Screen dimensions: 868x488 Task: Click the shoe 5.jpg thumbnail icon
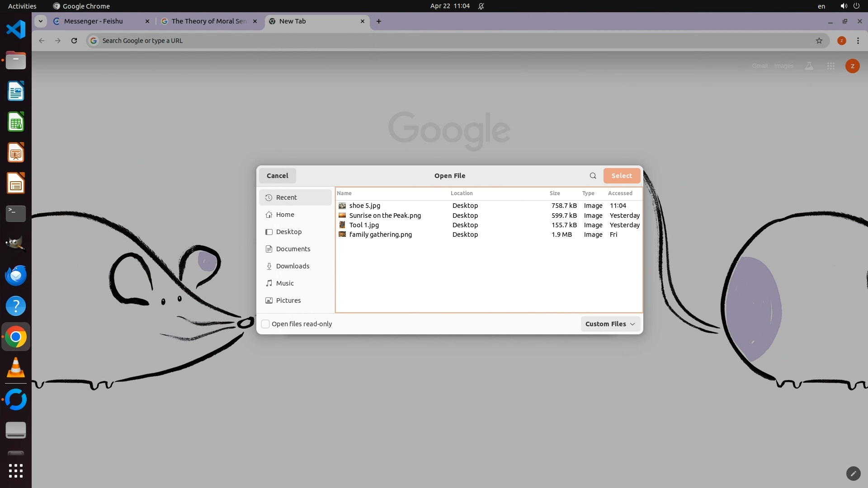click(x=342, y=206)
